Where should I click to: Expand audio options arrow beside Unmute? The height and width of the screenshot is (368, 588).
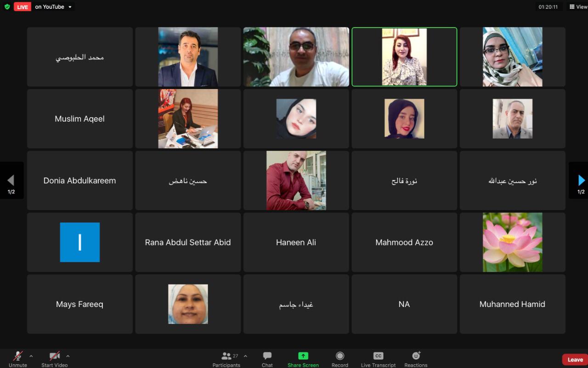(31, 356)
